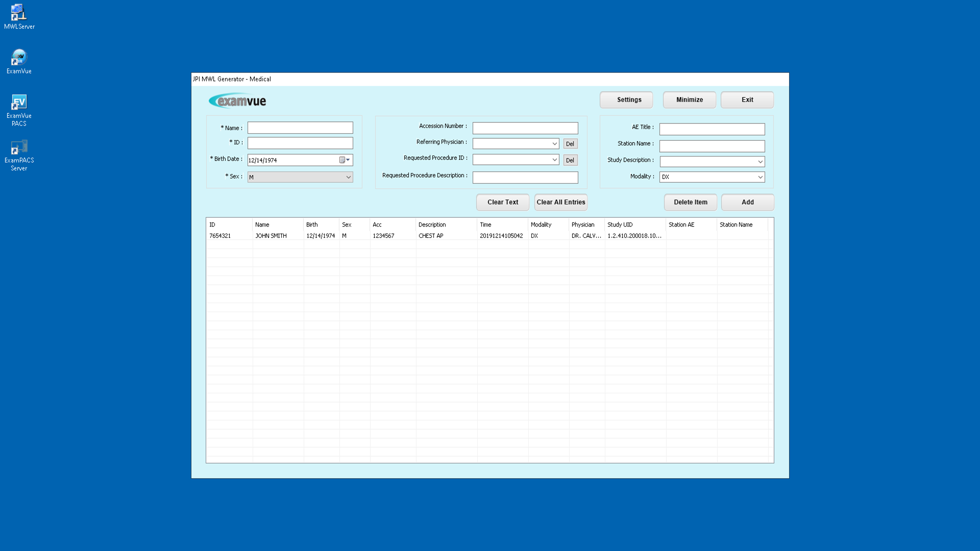
Task: Sort by the Acc column header
Action: tap(393, 224)
